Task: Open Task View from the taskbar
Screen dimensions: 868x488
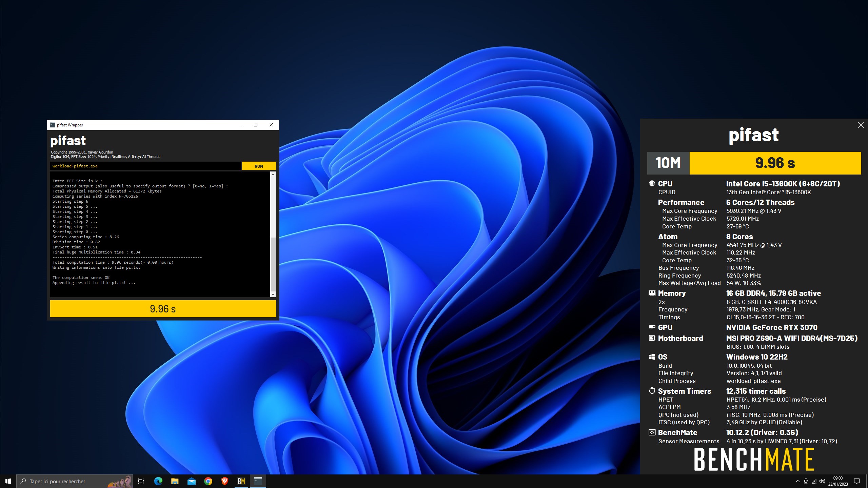Action: [141, 481]
